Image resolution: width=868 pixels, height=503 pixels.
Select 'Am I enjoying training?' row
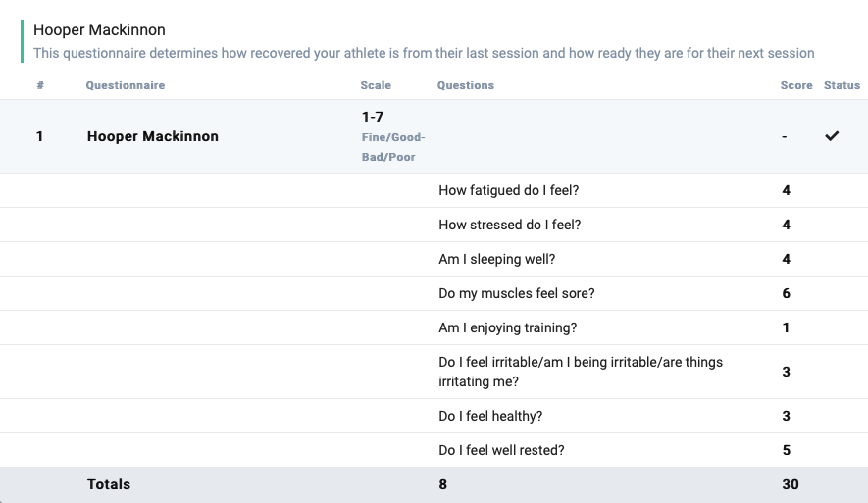[x=434, y=327]
